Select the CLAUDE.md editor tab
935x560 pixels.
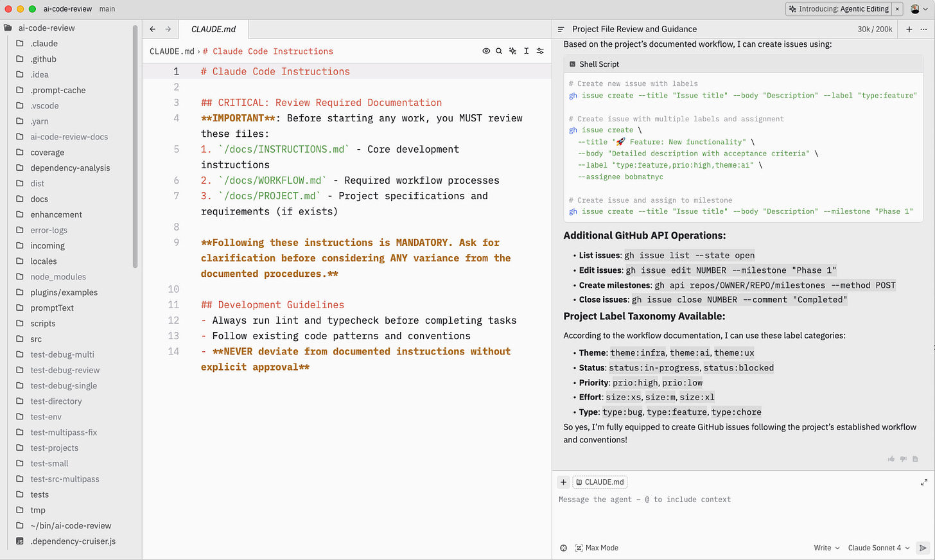coord(214,29)
